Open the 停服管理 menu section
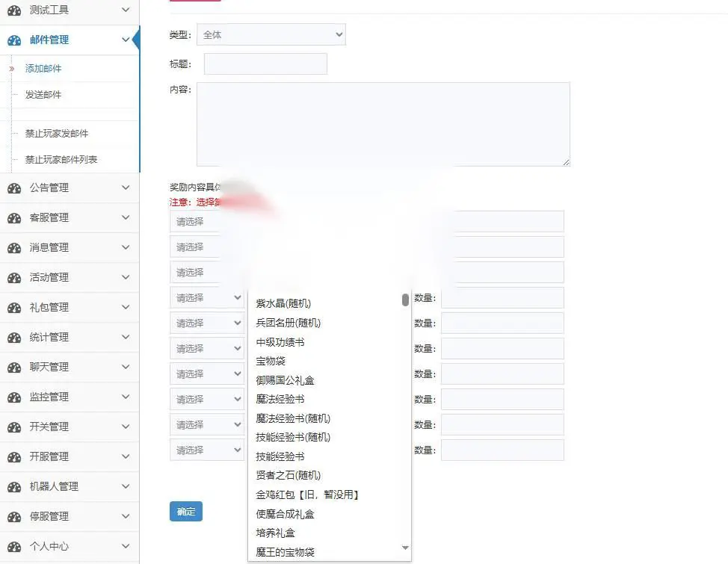 [x=70, y=517]
